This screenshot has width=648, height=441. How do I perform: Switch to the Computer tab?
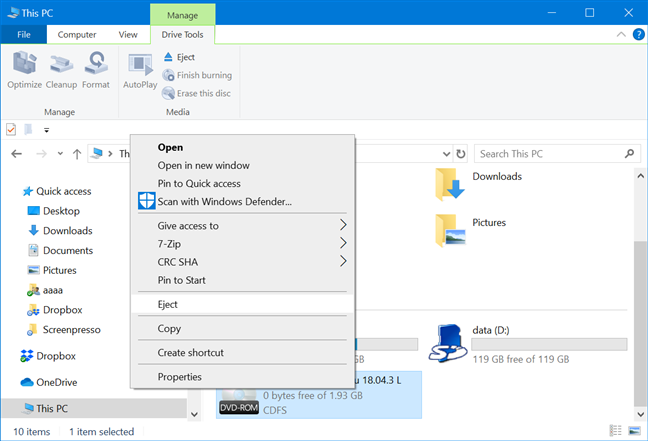tap(77, 35)
